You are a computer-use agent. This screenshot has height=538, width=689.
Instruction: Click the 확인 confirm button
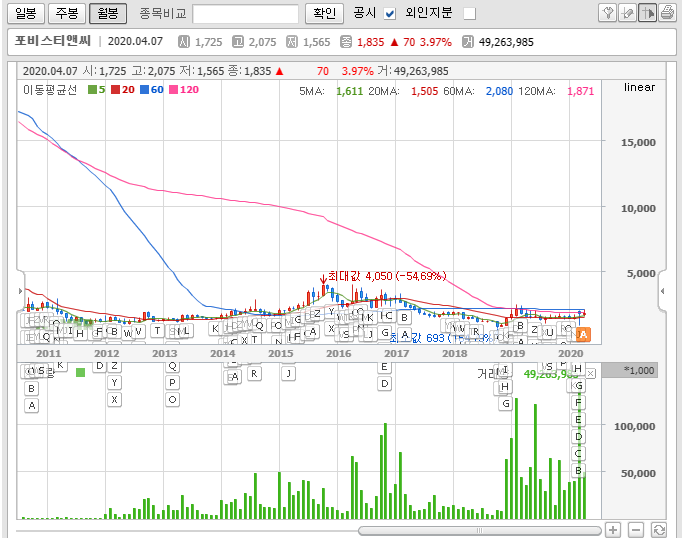pos(324,13)
